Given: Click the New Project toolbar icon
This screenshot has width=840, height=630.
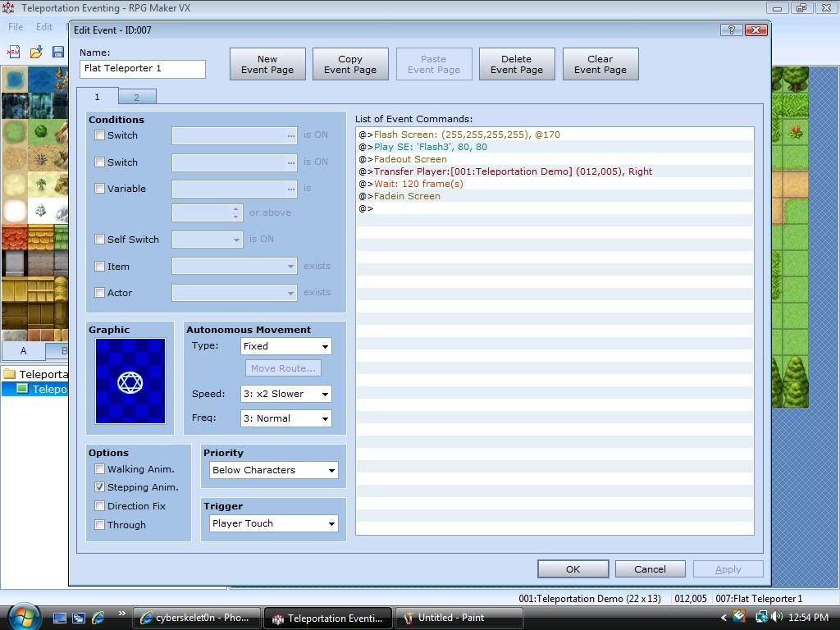Looking at the screenshot, I should 14,52.
